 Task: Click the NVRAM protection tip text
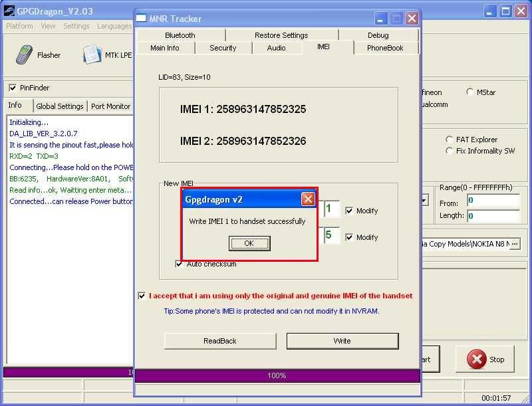coord(271,311)
